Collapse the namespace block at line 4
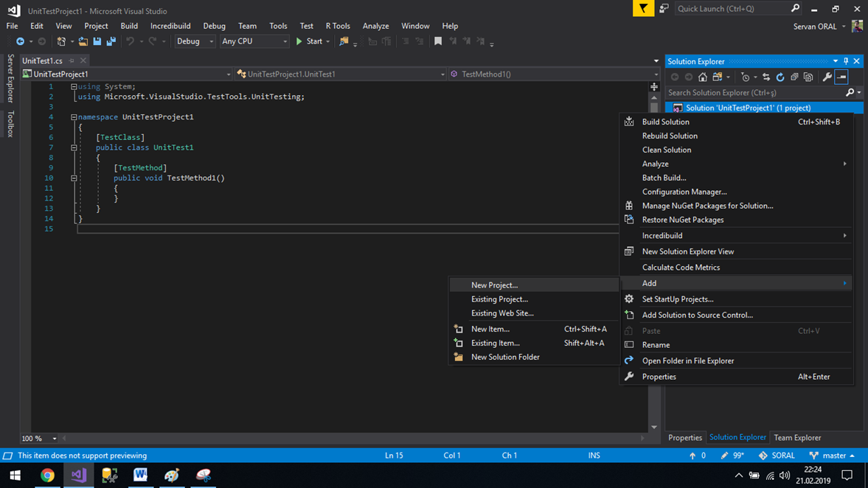 (74, 117)
